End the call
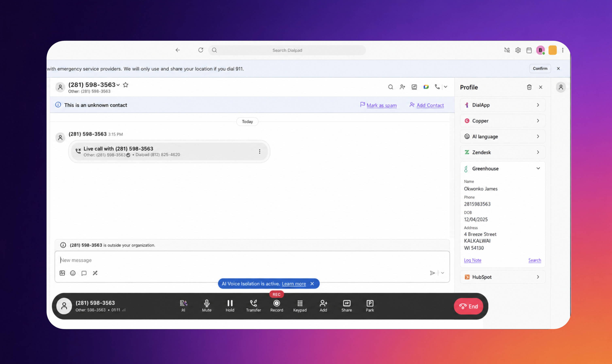 (468, 306)
